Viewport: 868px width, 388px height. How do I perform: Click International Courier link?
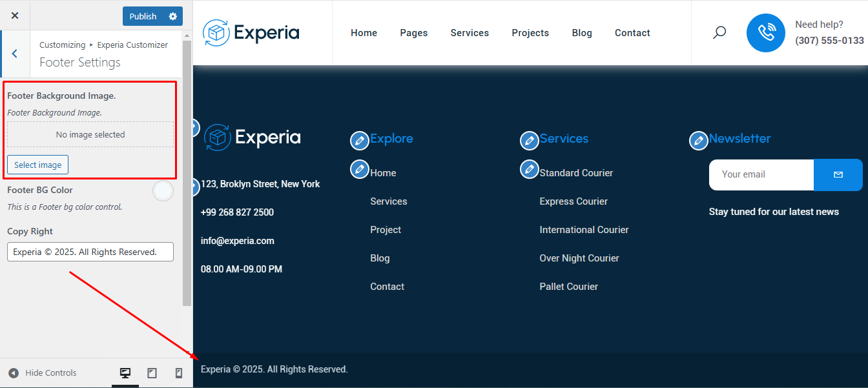tap(584, 230)
